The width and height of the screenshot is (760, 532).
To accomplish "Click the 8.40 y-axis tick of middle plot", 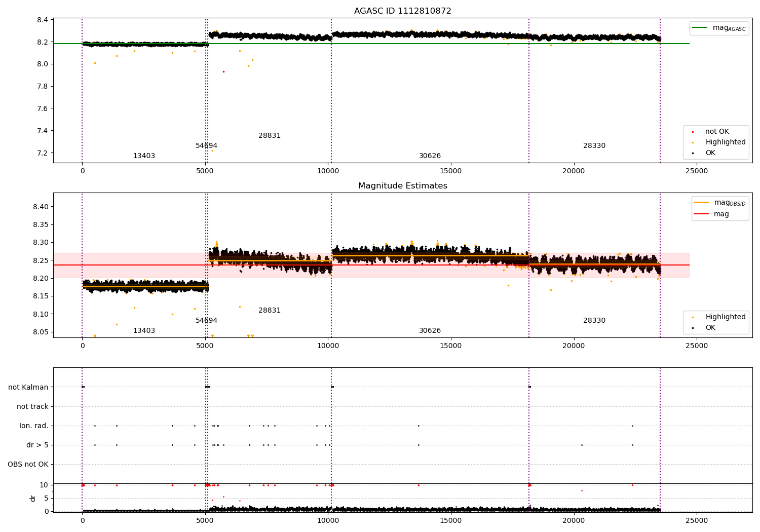I will point(41,207).
